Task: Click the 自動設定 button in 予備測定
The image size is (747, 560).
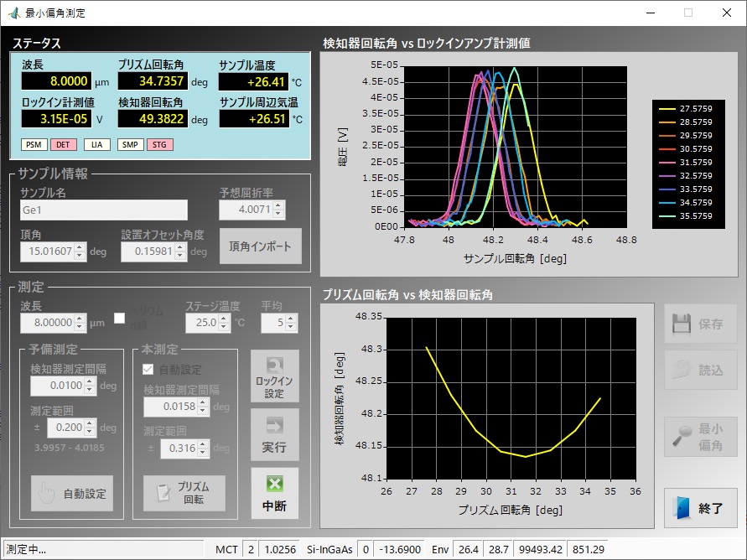Action: (72, 493)
